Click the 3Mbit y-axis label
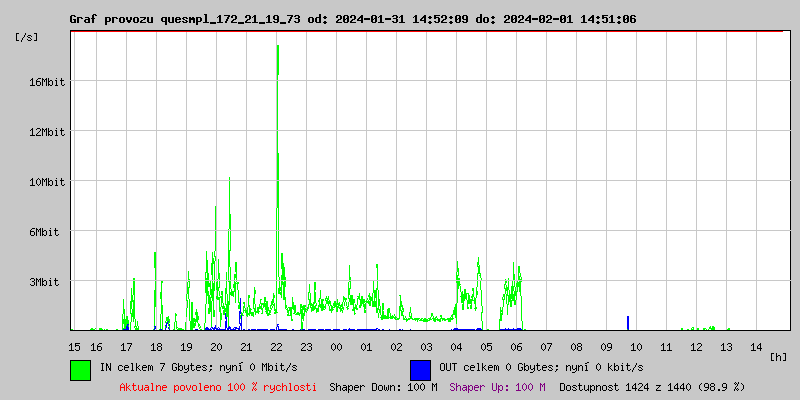800x400 pixels. (x=44, y=282)
